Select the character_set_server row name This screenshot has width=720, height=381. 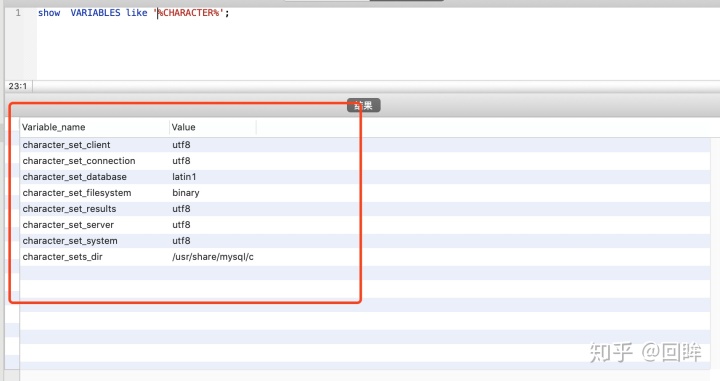click(68, 225)
